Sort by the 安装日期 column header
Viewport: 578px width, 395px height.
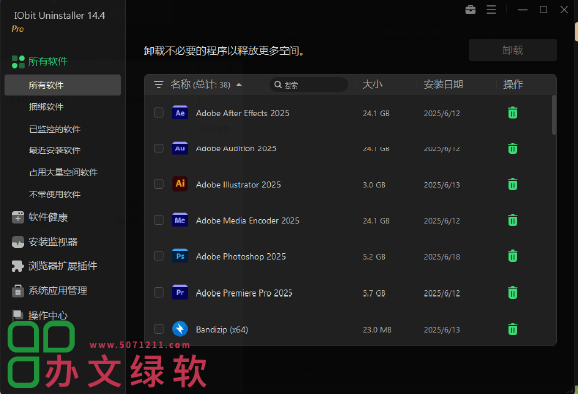(x=443, y=85)
